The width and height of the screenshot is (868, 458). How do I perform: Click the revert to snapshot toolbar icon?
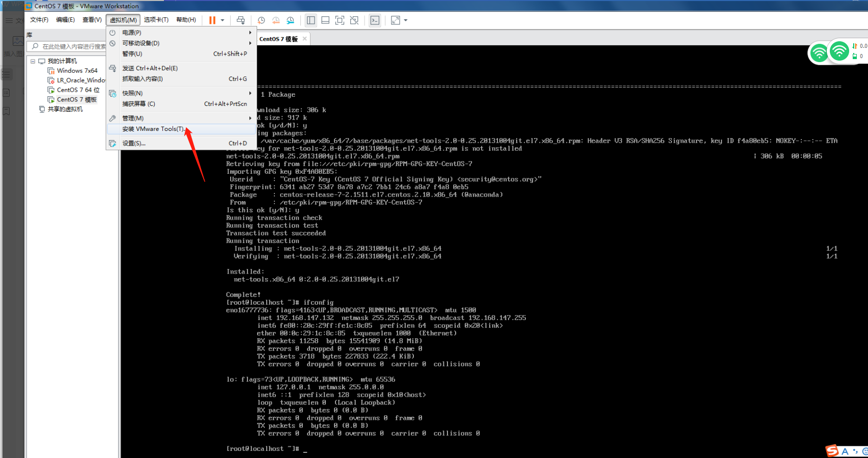click(x=276, y=20)
